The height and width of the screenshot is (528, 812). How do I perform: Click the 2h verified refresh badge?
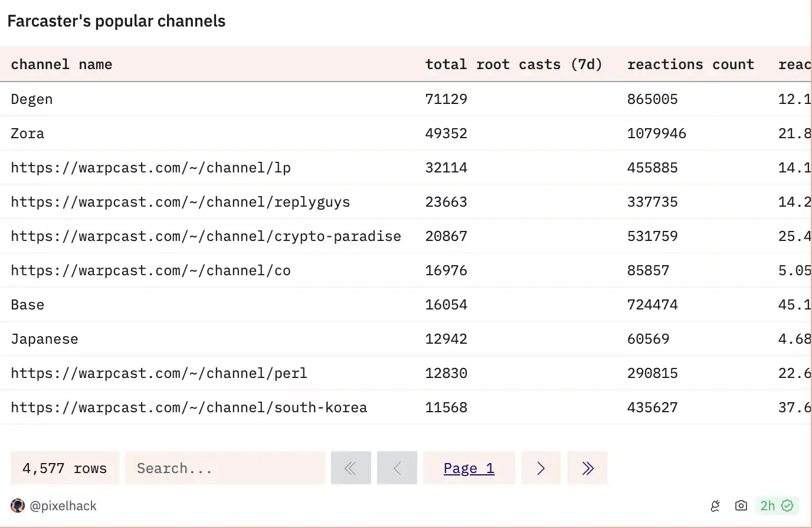776,506
